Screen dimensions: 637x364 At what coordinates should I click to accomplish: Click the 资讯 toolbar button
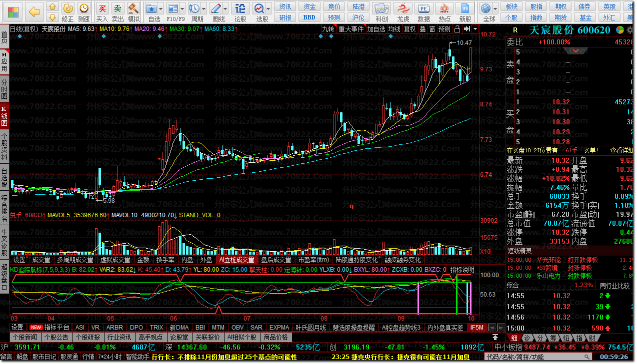tap(285, 6)
